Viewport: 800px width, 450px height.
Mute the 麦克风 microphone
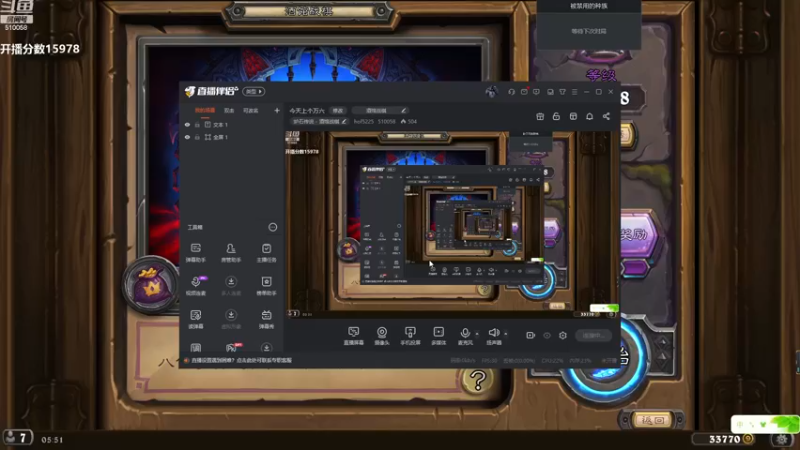(465, 336)
